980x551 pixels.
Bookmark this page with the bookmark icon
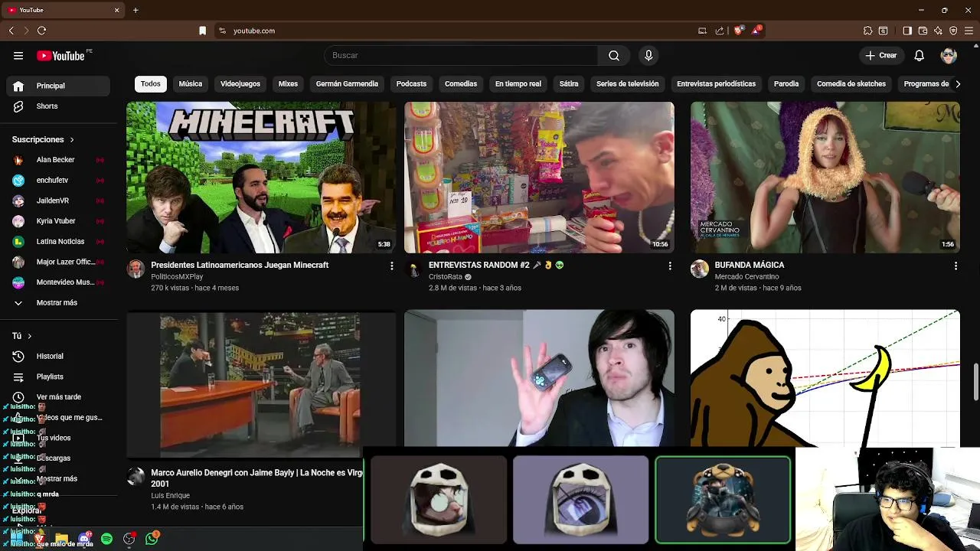click(x=202, y=31)
